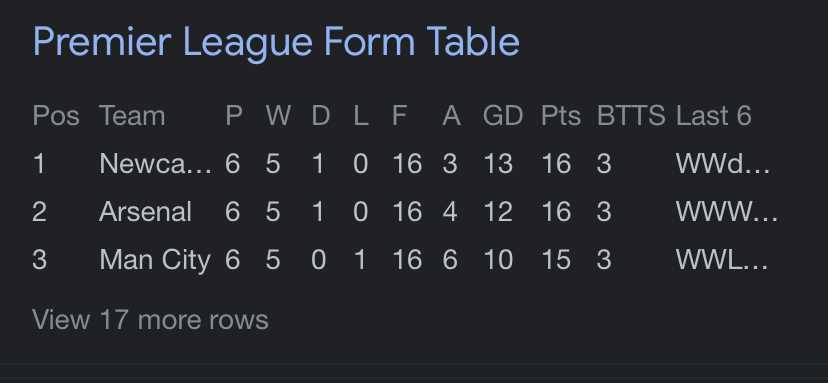The image size is (828, 383).
Task: Open the Premier League Form Table link
Action: coord(276,42)
